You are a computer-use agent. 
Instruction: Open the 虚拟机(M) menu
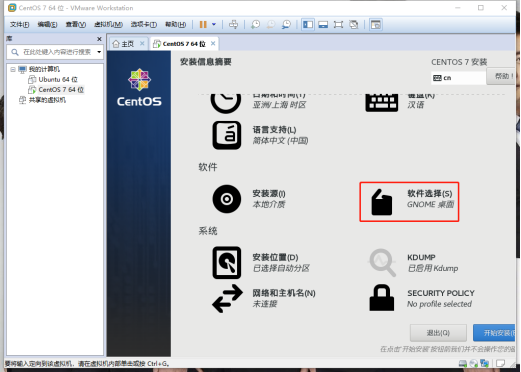tap(108, 24)
